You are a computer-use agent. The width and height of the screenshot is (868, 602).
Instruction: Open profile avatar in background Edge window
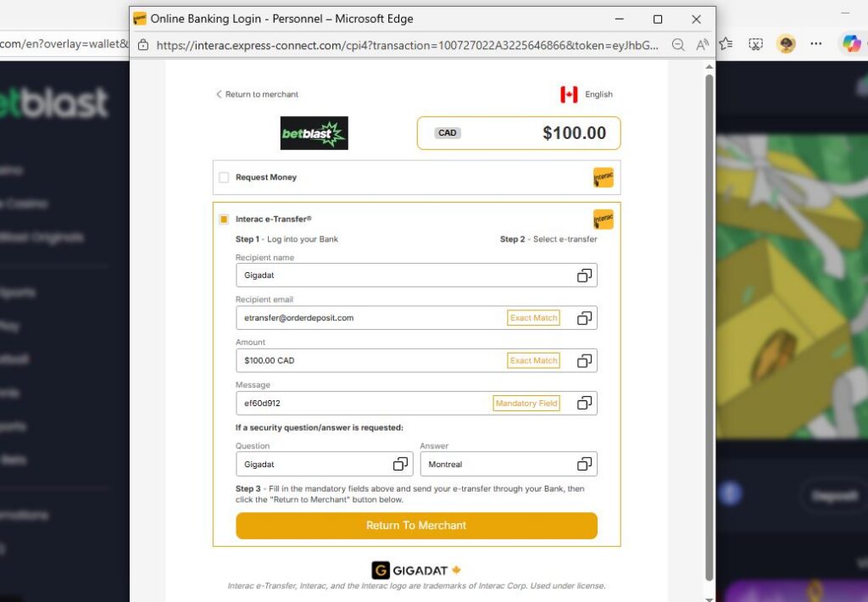pyautogui.click(x=786, y=44)
